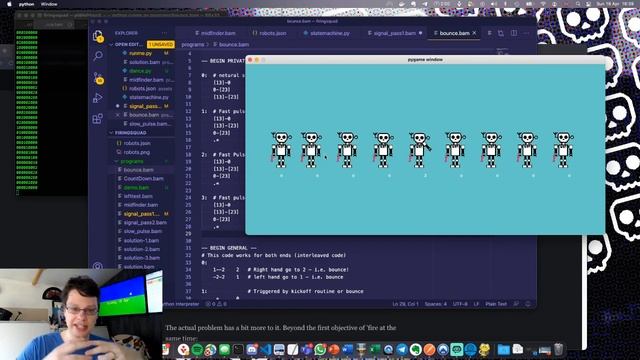The width and height of the screenshot is (640, 360).
Task: Open Microsoft Word from the Dock
Action: pos(347,349)
